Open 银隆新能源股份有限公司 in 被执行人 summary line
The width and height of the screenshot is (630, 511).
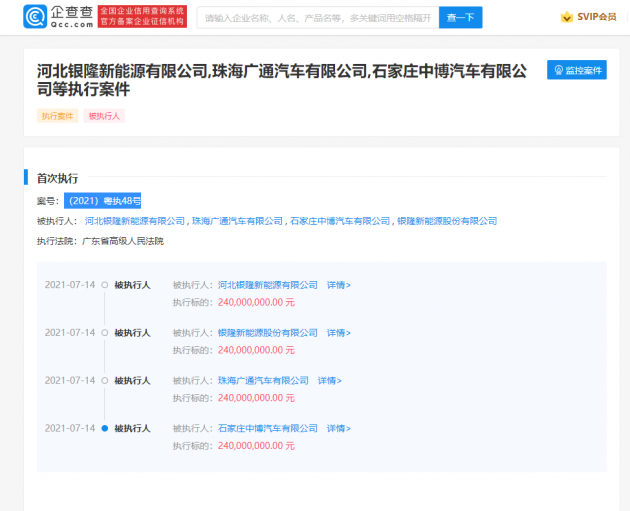tap(447, 221)
